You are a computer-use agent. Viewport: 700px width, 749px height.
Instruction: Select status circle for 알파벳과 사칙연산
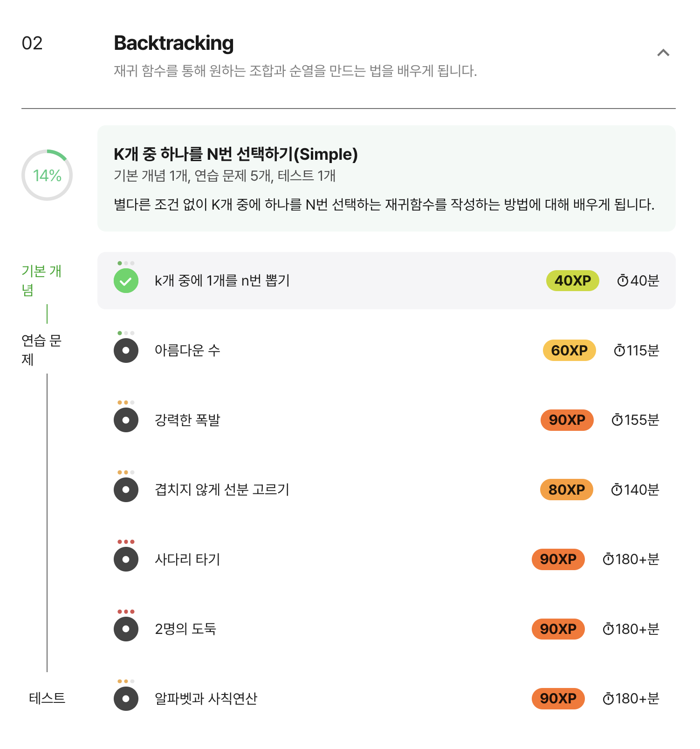click(x=126, y=698)
